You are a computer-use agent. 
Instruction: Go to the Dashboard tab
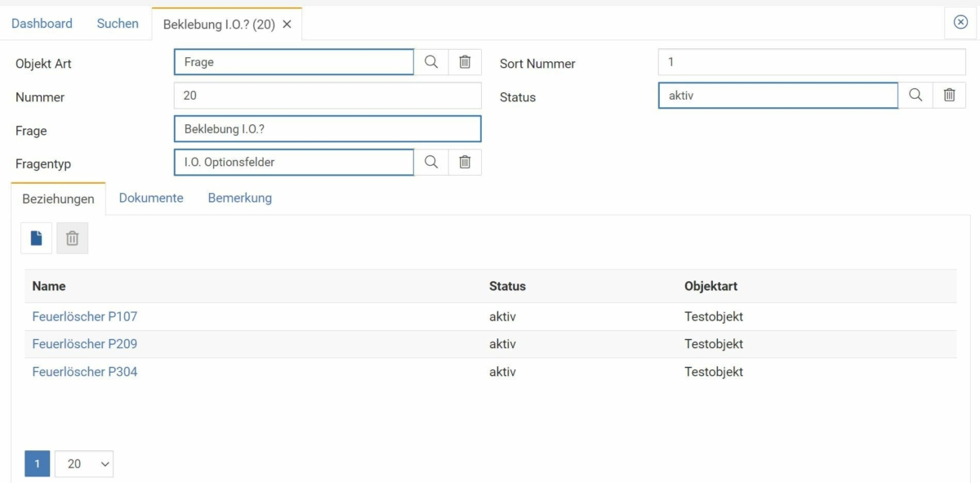point(41,24)
